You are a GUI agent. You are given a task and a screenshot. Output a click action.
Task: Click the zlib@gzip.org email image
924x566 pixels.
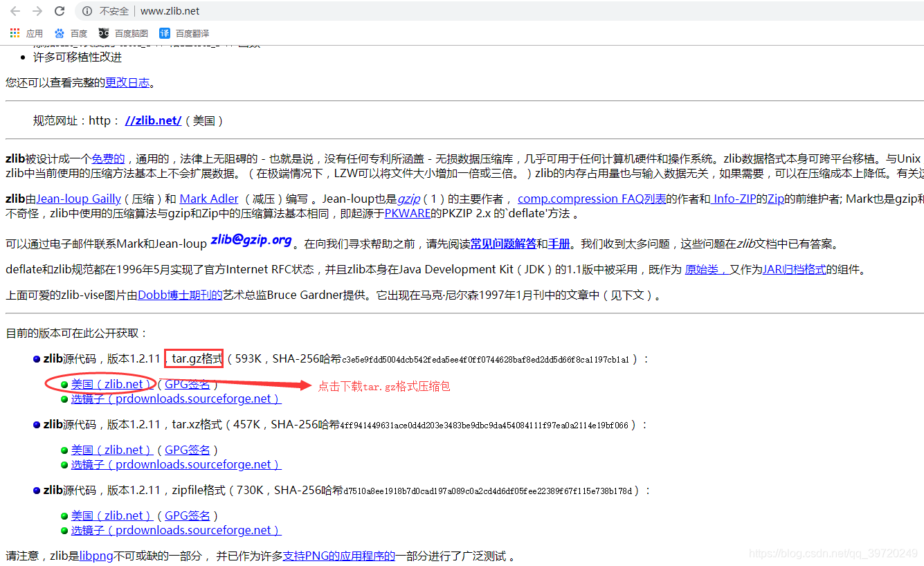251,241
